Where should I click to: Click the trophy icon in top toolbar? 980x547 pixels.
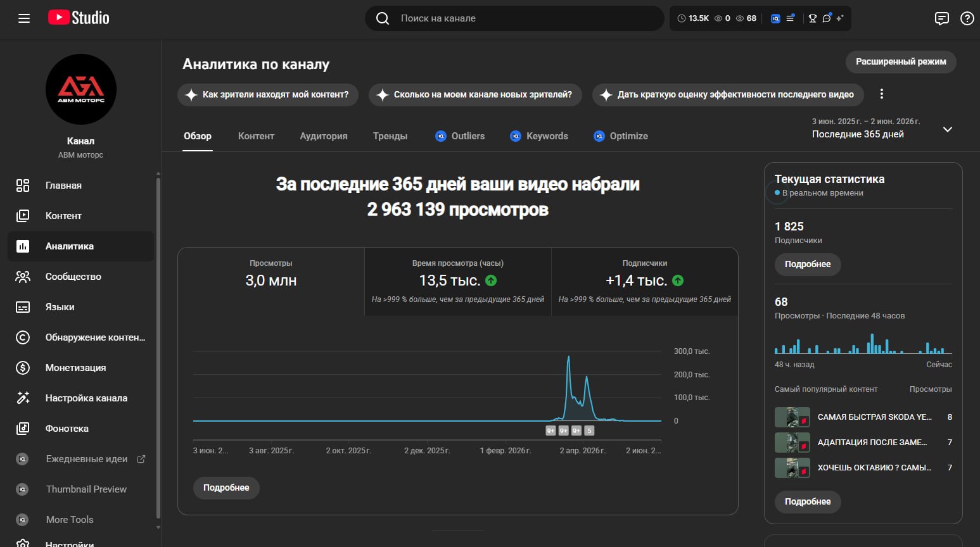813,18
